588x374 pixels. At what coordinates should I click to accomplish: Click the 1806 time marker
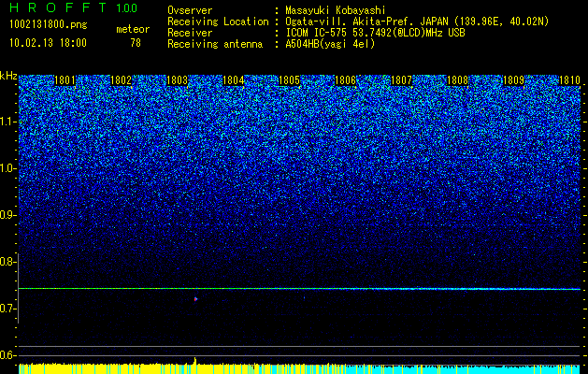[x=345, y=80]
